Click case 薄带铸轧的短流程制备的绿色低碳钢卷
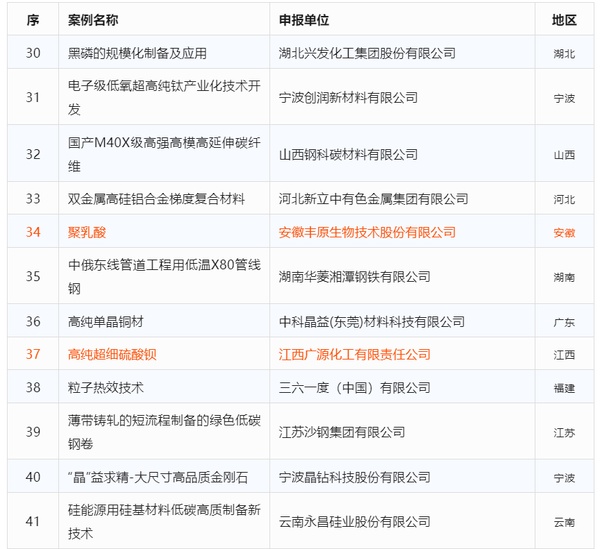 click(164, 432)
